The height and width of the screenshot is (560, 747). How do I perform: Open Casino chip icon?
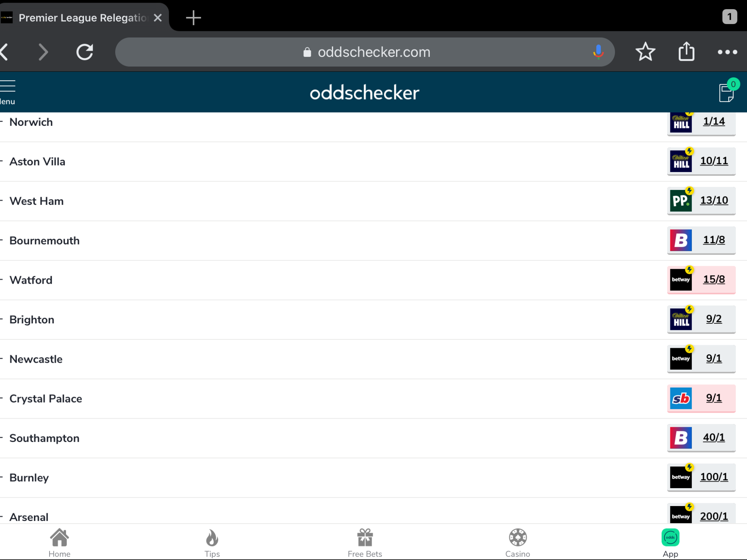[x=518, y=543]
